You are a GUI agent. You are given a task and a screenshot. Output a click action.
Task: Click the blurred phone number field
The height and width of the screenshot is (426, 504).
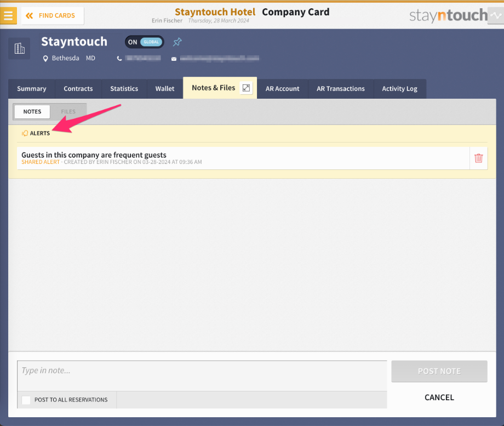(x=143, y=58)
